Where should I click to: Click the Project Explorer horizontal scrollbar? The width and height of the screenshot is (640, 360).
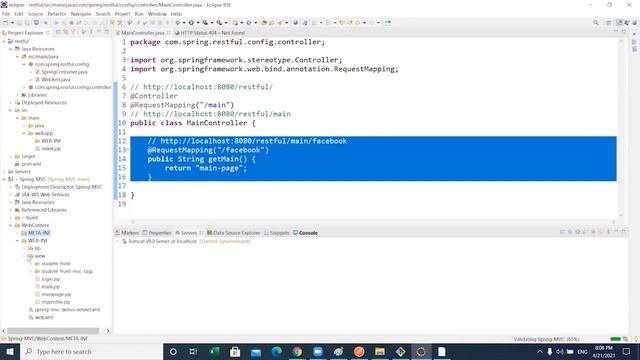tap(53, 331)
